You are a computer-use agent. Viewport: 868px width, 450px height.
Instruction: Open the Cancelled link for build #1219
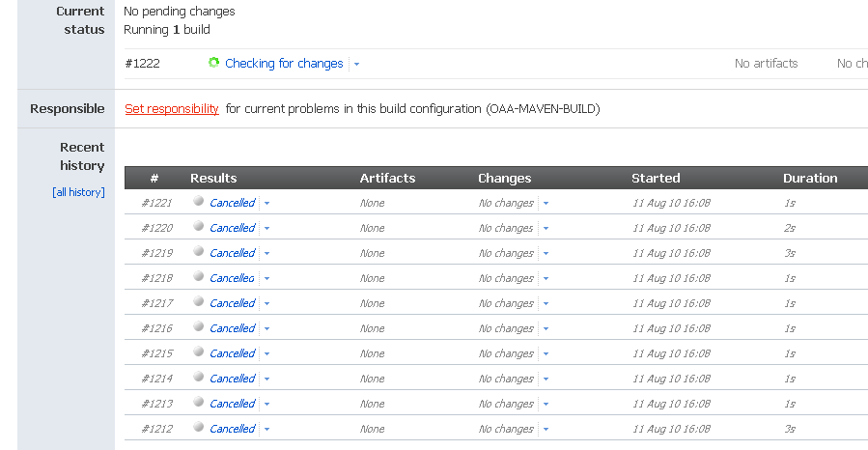point(233,254)
